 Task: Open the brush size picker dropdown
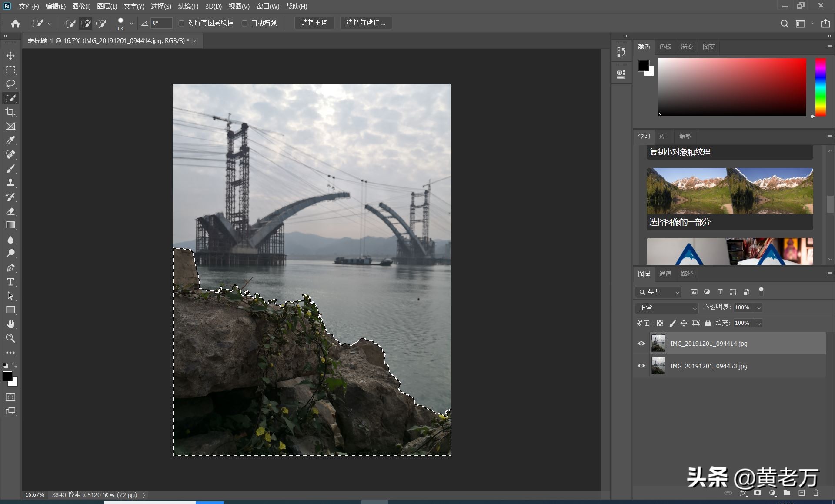[132, 23]
